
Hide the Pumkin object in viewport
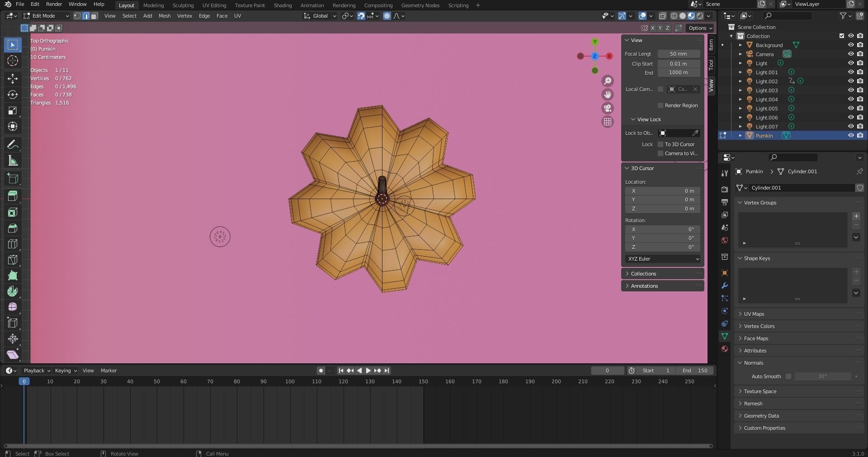click(851, 135)
